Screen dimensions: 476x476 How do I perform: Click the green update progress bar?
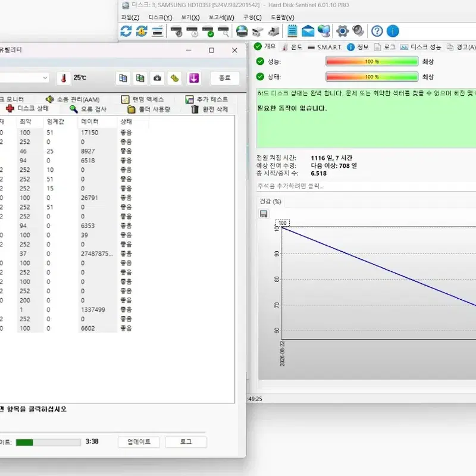[48, 442]
